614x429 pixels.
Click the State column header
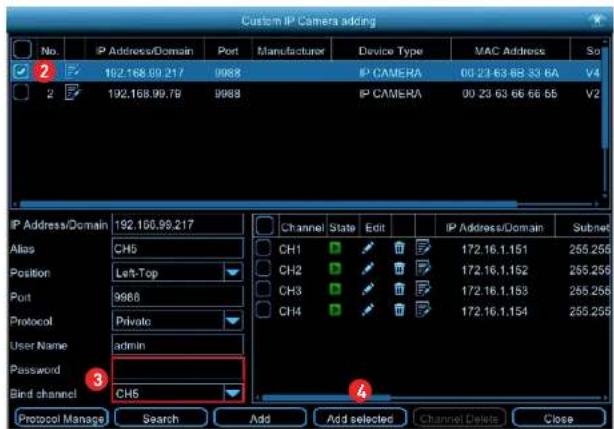tap(342, 227)
